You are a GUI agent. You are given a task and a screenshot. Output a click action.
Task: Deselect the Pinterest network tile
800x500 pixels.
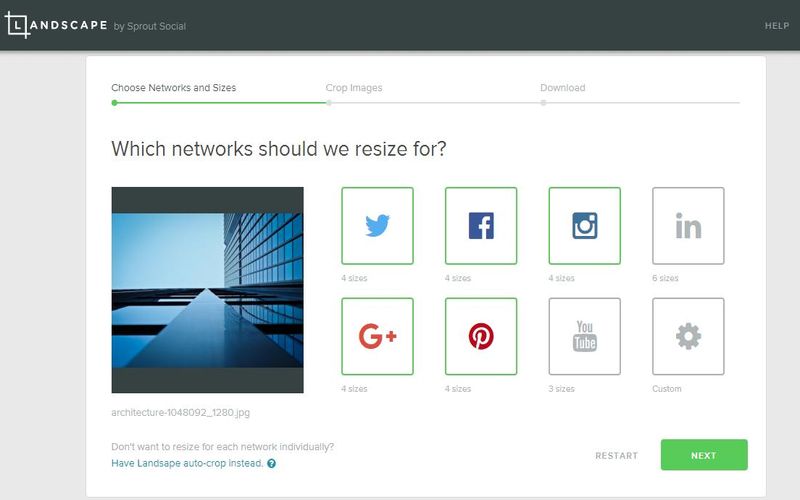pyautogui.click(x=481, y=336)
